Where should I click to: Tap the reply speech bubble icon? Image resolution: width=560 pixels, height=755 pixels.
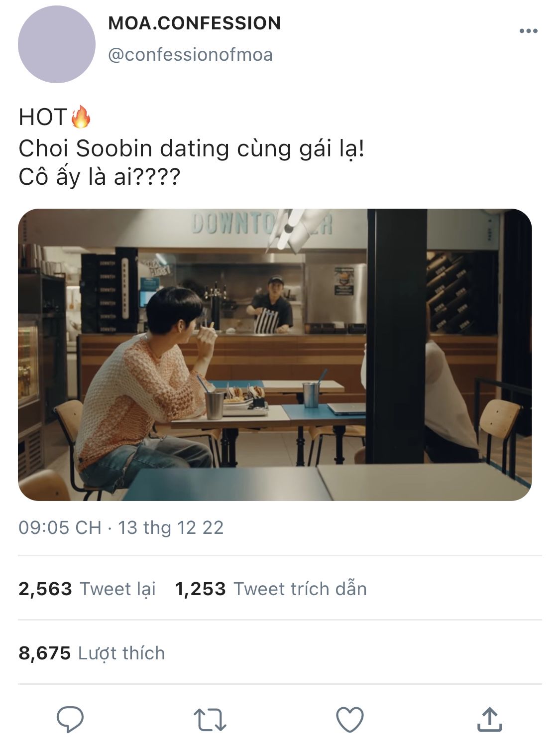(70, 720)
